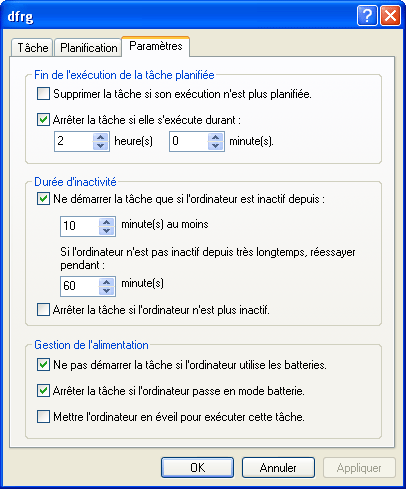Uncheck Arrêter la tâche si elle s'exécute durant
This screenshot has height=489, width=406.
click(43, 119)
